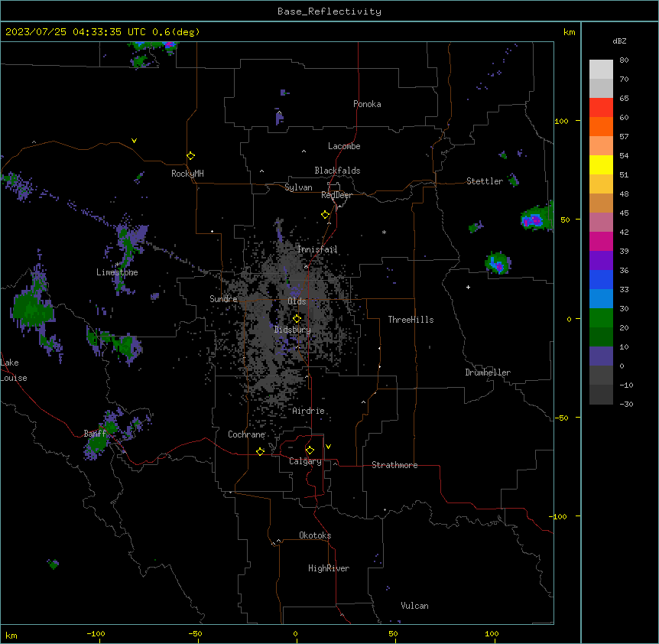
Task: Click the Stettler city label
Action: pyautogui.click(x=485, y=181)
